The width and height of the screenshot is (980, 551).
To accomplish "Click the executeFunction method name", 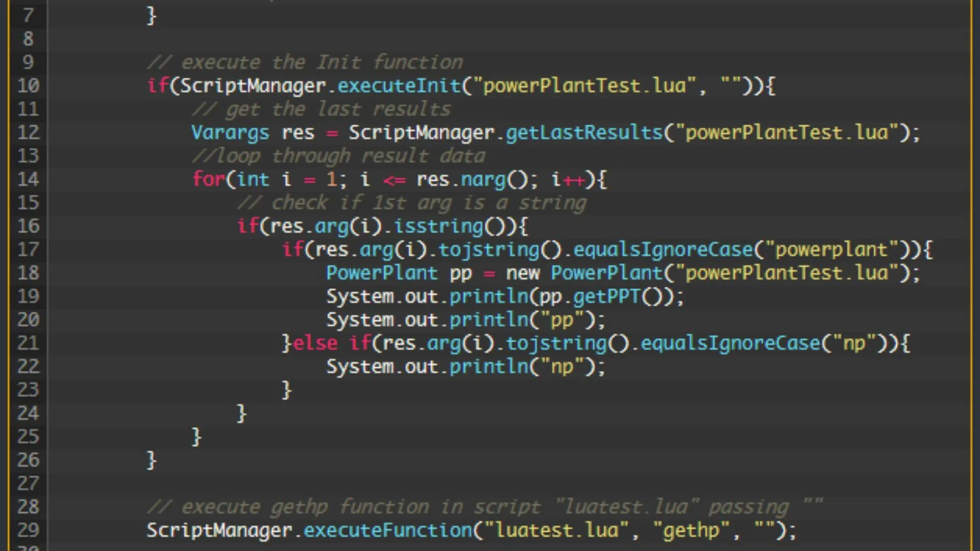I will pos(388,531).
